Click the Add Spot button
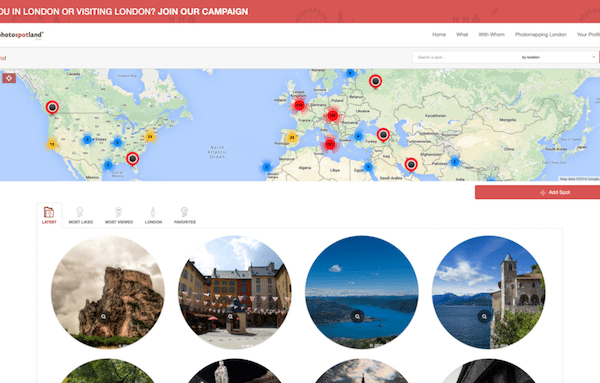This screenshot has width=600, height=383. [x=537, y=192]
